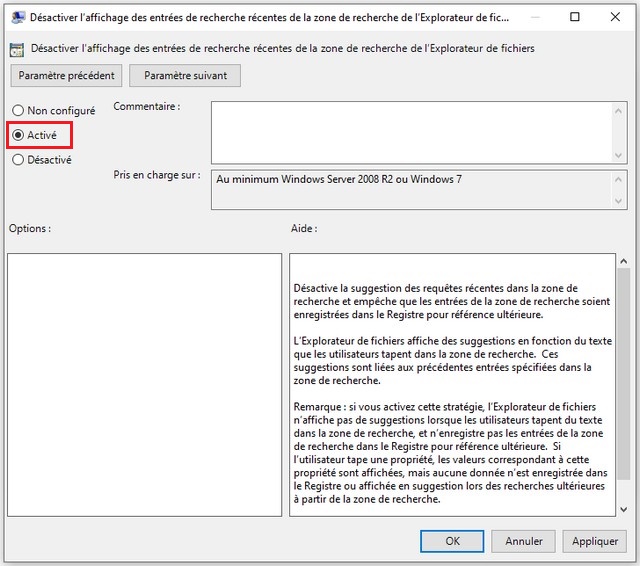This screenshot has width=640, height=566.
Task: Click Appliquer to apply the policy
Action: pos(595,541)
